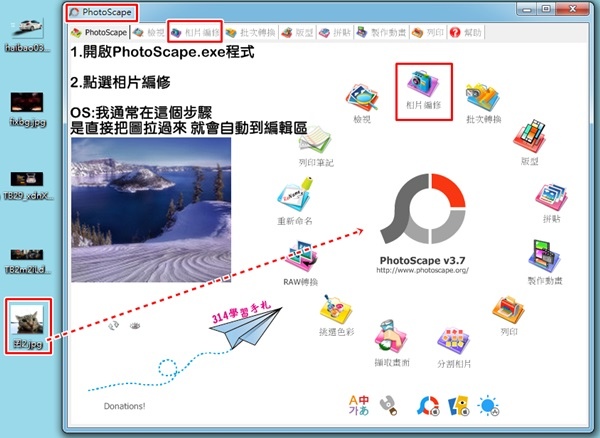Screen dimensions: 600x438
Task: Switch to the 相片編修 tab
Action: [196, 33]
